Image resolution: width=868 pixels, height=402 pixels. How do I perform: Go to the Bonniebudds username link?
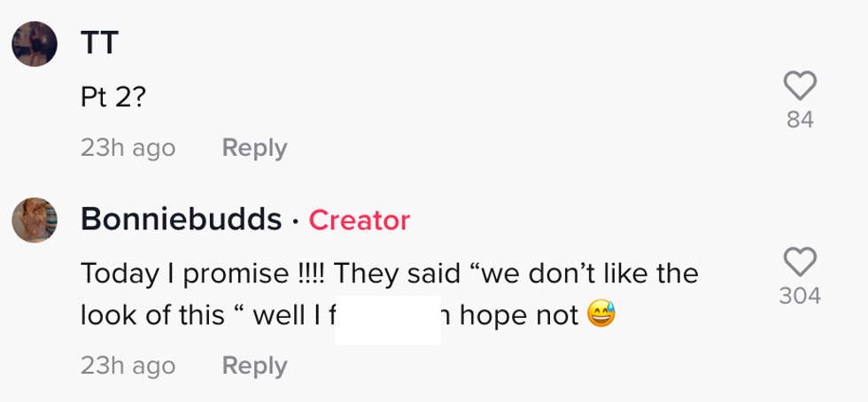tap(182, 220)
